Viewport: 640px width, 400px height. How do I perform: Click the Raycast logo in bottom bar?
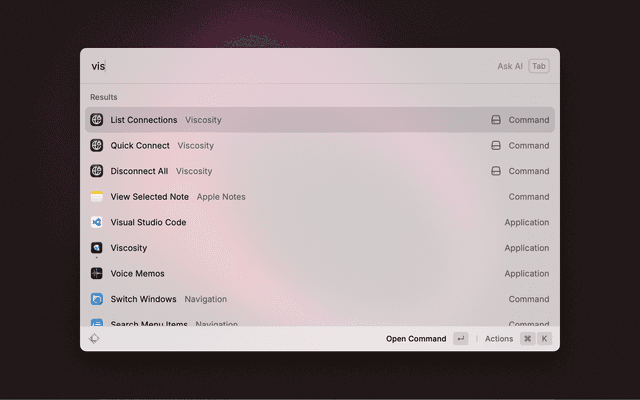pos(94,339)
